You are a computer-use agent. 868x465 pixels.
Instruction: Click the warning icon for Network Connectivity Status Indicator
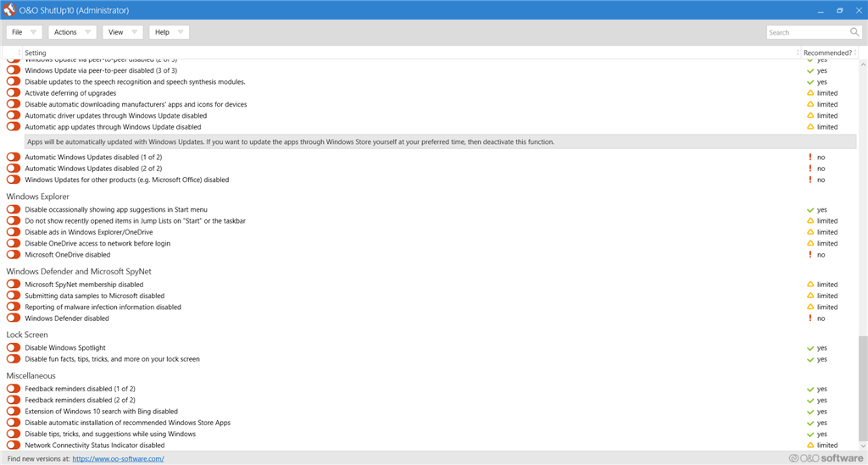(x=810, y=445)
